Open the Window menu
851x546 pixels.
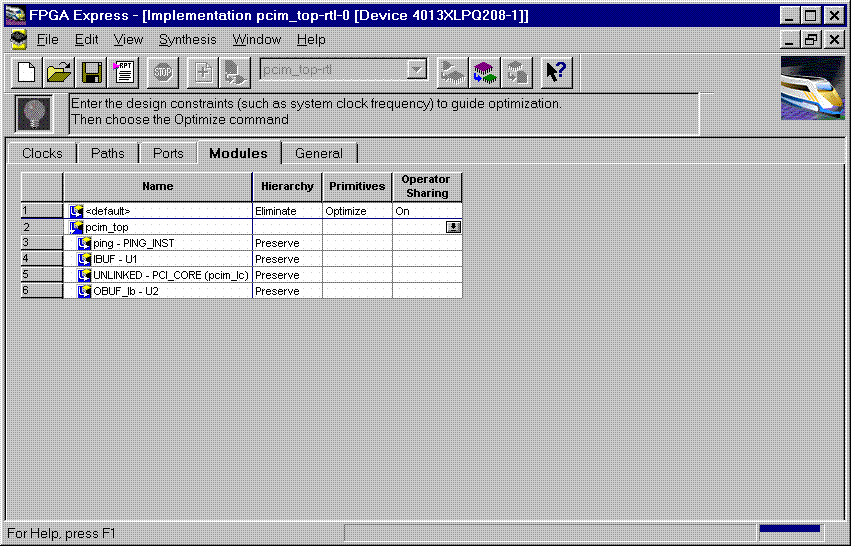(257, 40)
